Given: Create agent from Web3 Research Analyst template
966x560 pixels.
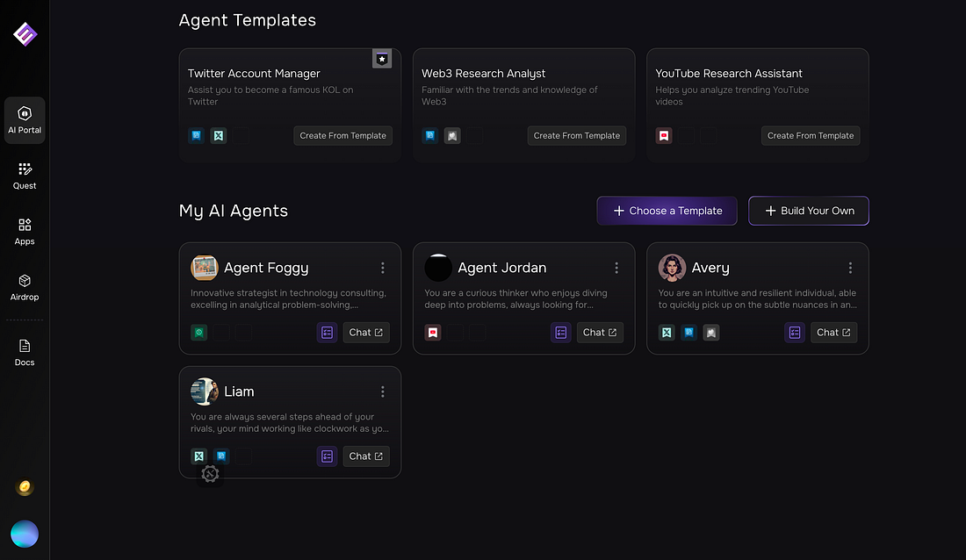Looking at the screenshot, I should [x=577, y=135].
